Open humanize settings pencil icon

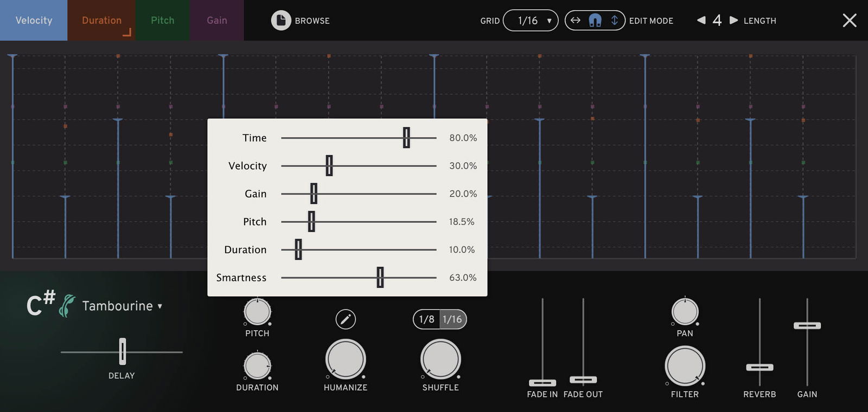(346, 319)
